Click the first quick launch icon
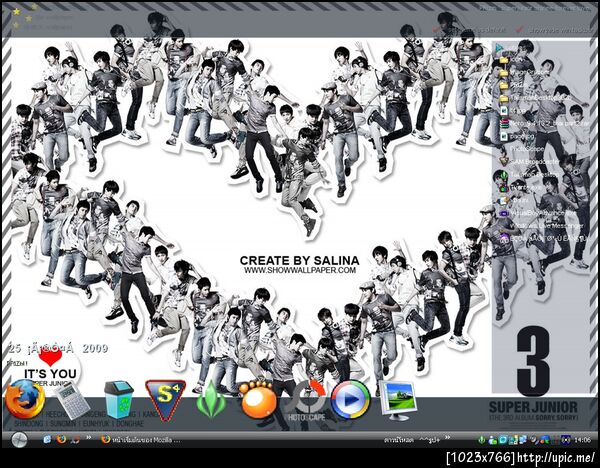 47,440
